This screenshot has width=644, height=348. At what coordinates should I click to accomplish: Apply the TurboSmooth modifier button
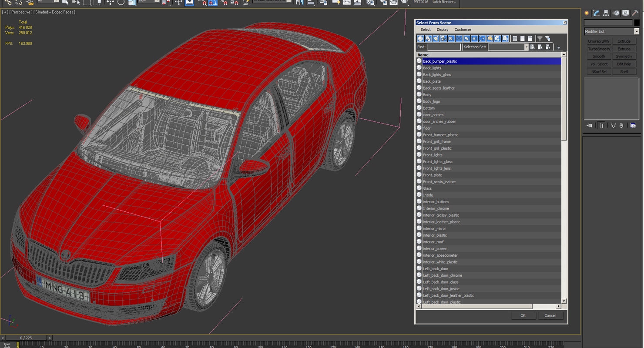tap(599, 49)
